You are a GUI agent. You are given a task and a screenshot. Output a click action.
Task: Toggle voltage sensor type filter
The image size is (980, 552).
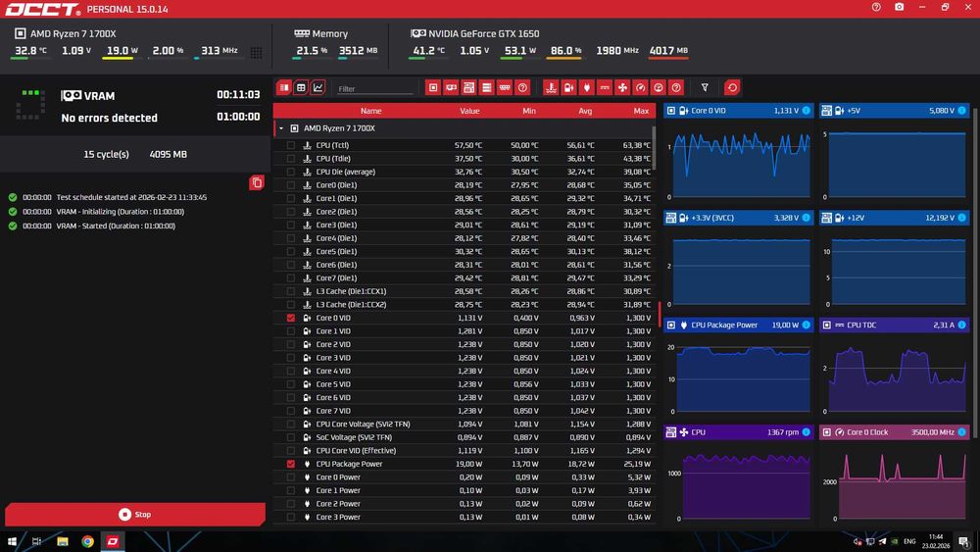pyautogui.click(x=568, y=87)
